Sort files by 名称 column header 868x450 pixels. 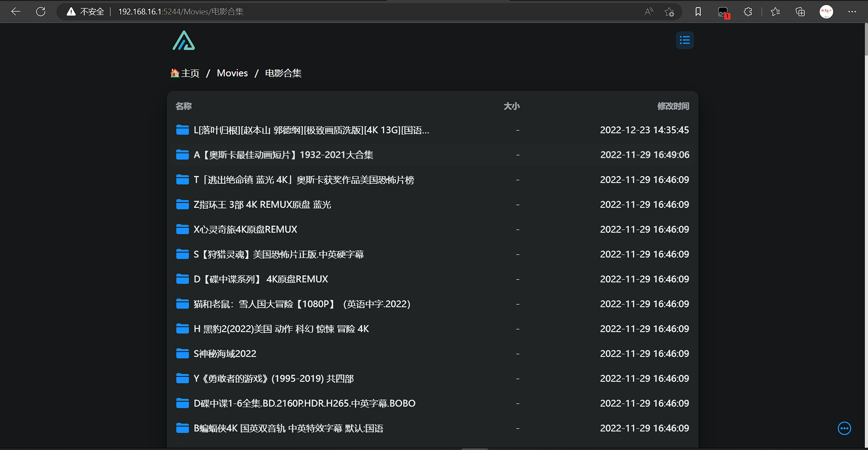click(184, 106)
